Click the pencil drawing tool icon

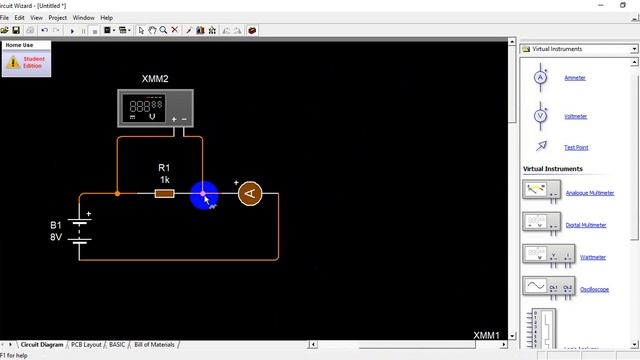click(189, 30)
